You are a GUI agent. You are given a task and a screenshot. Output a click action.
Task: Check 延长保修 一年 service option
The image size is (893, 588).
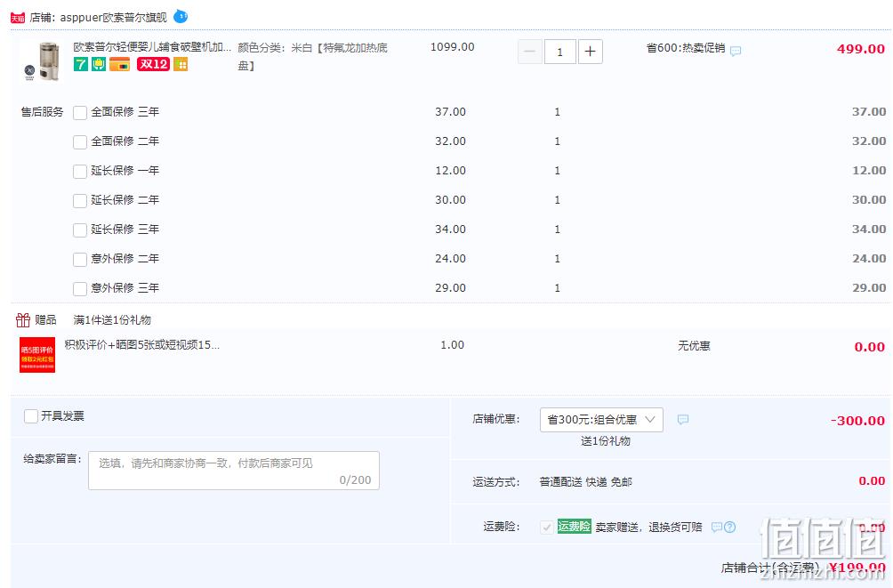(80, 172)
